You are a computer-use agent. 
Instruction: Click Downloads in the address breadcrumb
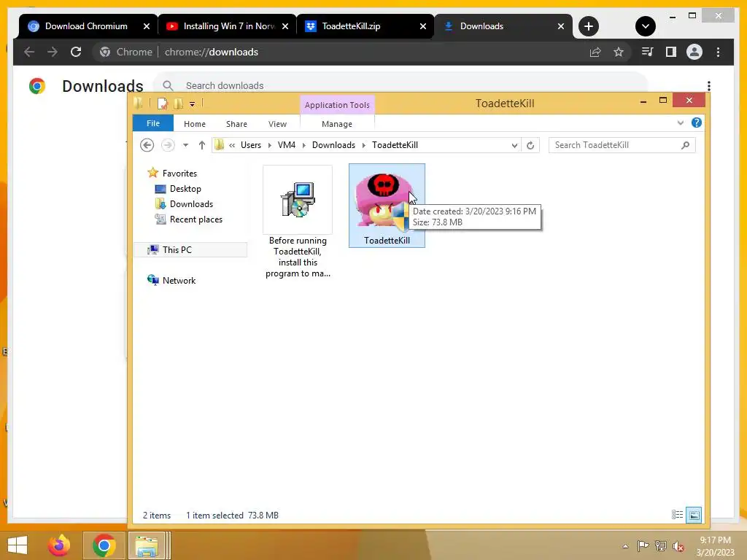333,145
